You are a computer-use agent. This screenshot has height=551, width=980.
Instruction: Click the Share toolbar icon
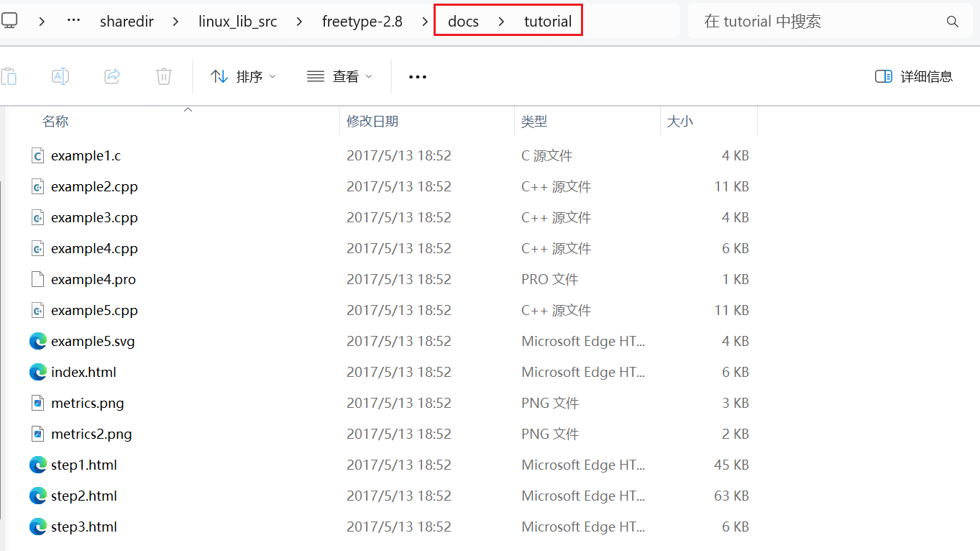[x=112, y=76]
